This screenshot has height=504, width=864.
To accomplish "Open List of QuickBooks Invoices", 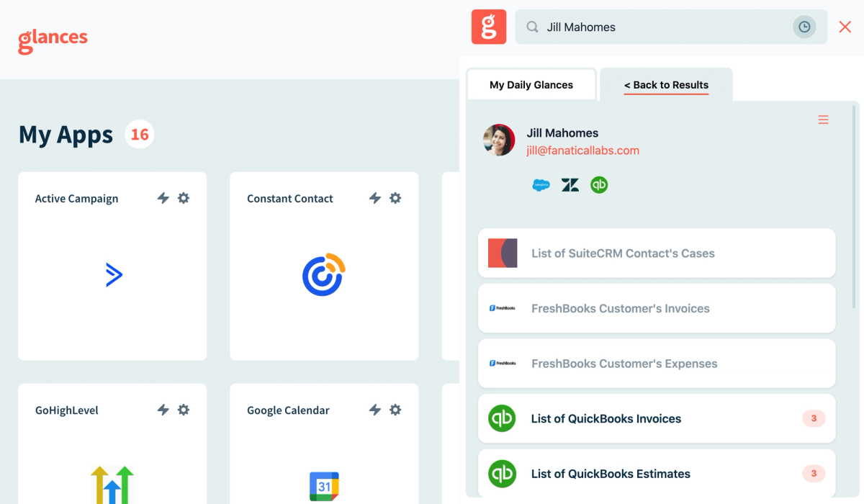I will click(657, 418).
